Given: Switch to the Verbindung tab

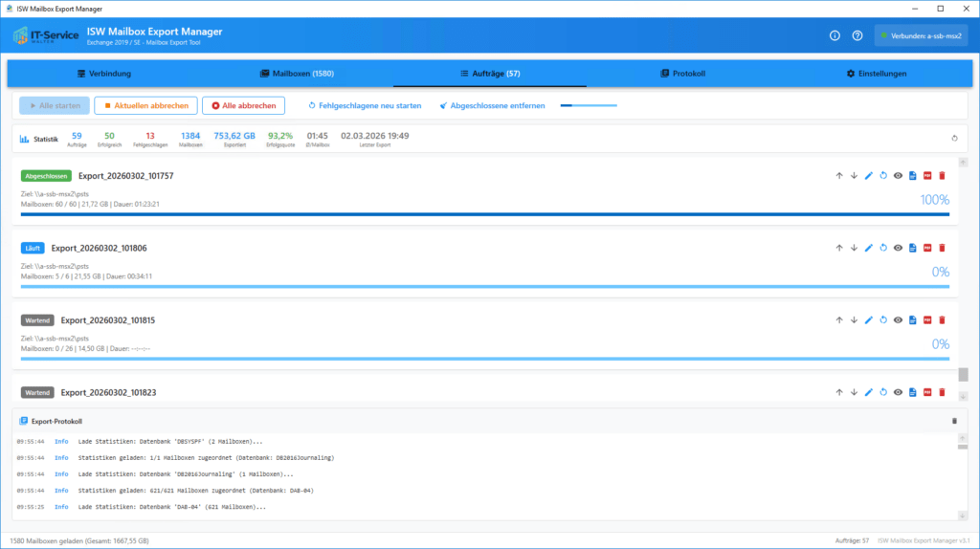Looking at the screenshot, I should pyautogui.click(x=103, y=74).
